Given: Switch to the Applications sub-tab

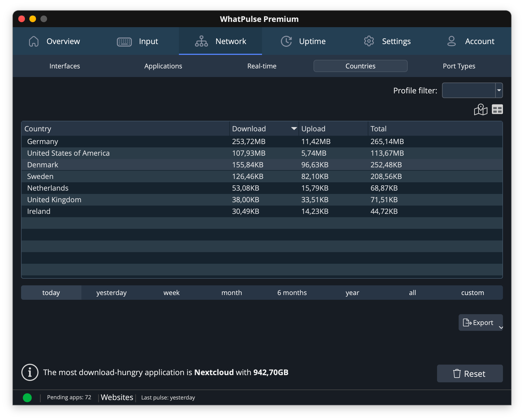Looking at the screenshot, I should tap(163, 66).
